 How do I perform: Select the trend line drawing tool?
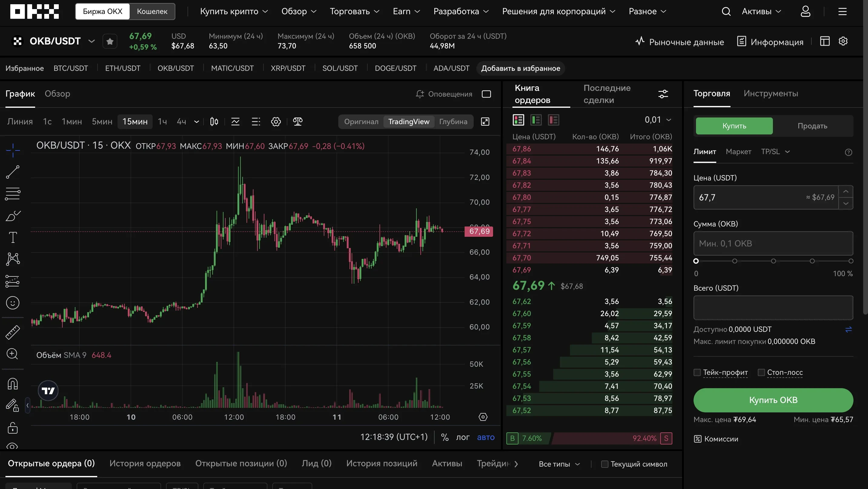[13, 172]
